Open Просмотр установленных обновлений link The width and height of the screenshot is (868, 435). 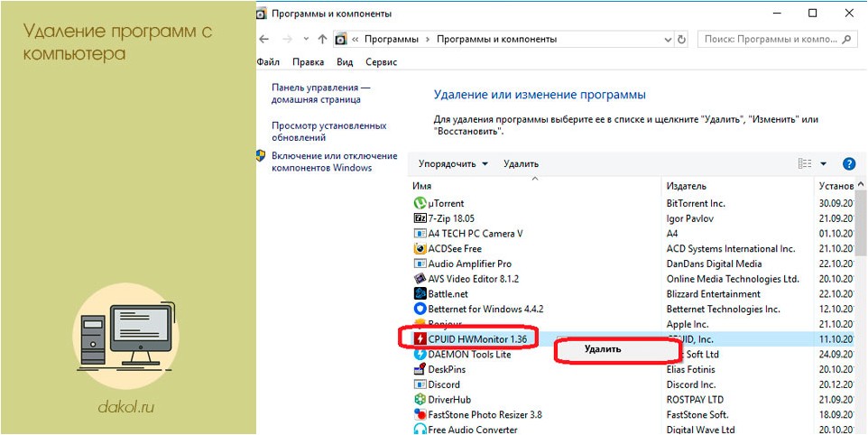[x=328, y=132]
